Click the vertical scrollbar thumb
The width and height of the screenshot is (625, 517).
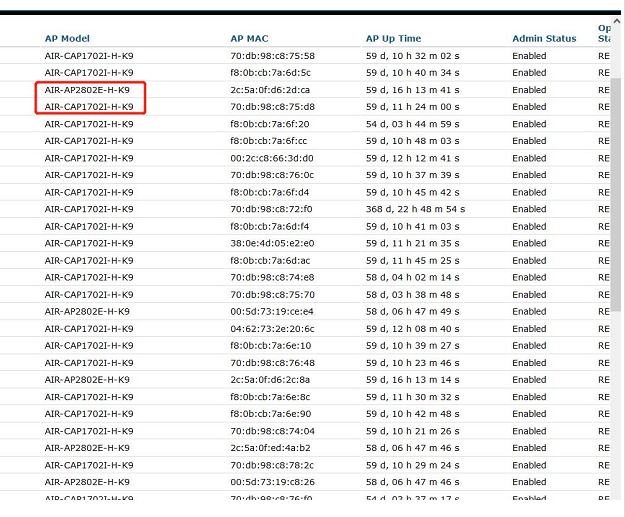[x=616, y=195]
